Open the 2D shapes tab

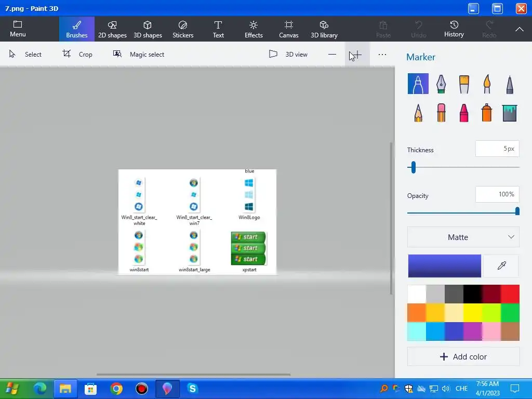click(112, 29)
